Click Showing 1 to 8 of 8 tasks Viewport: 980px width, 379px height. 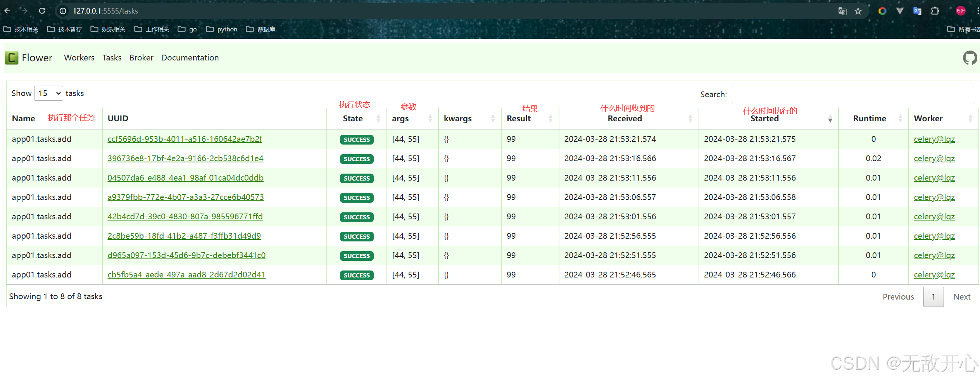click(56, 296)
